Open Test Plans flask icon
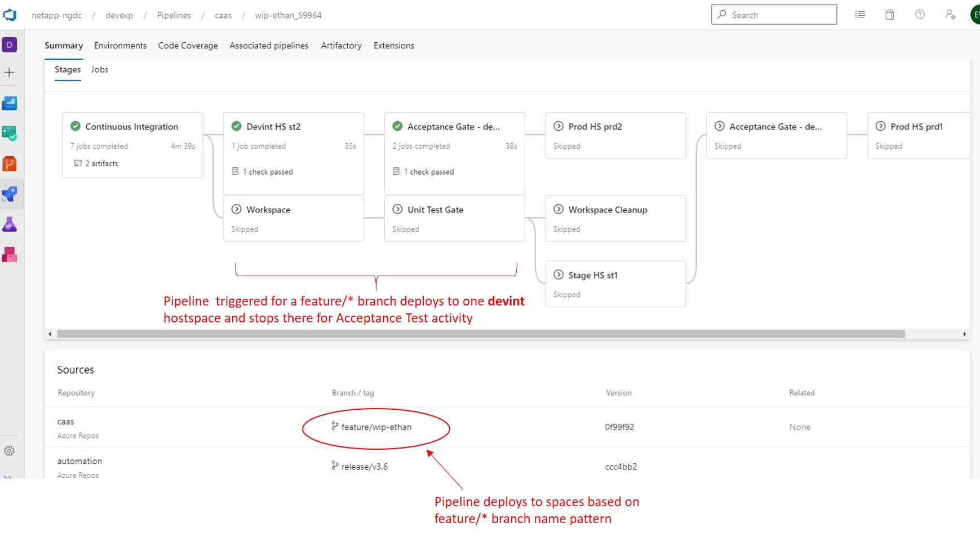 tap(10, 224)
